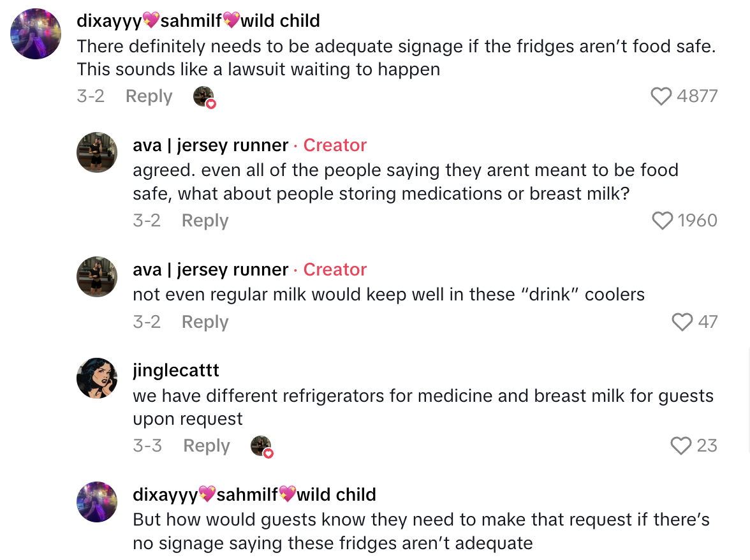Reply to ava's drink coolers comment
This screenshot has height=560, width=750.
(205, 321)
